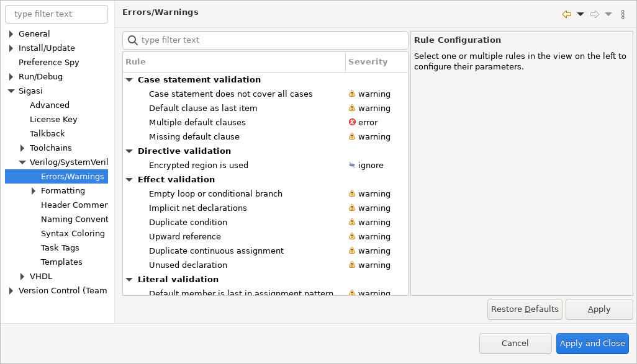637x364 pixels.
Task: Click the error icon for Multiple default clauses
Action: point(352,122)
